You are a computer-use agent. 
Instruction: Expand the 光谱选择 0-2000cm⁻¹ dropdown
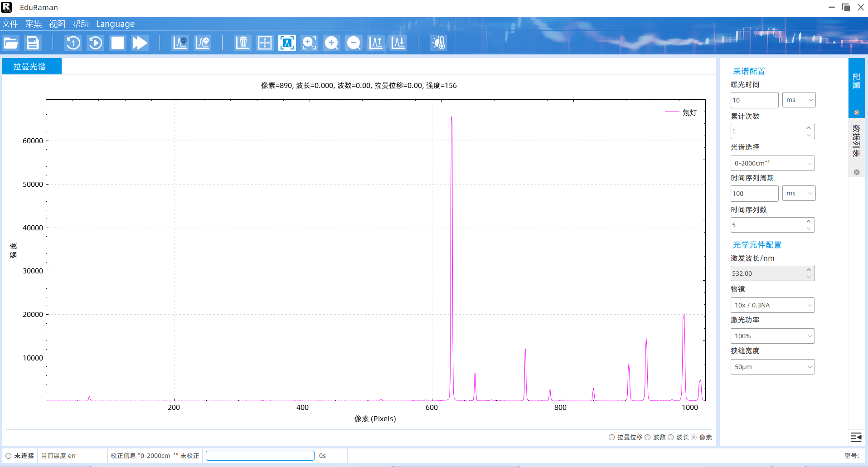tap(772, 163)
